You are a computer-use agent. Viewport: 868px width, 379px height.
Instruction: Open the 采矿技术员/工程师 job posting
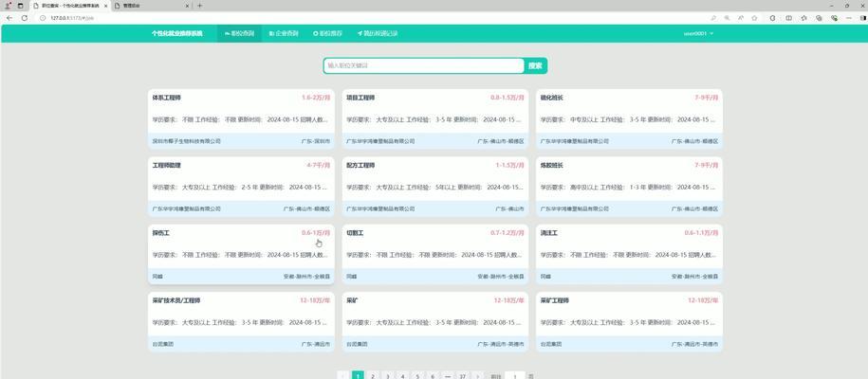240,320
